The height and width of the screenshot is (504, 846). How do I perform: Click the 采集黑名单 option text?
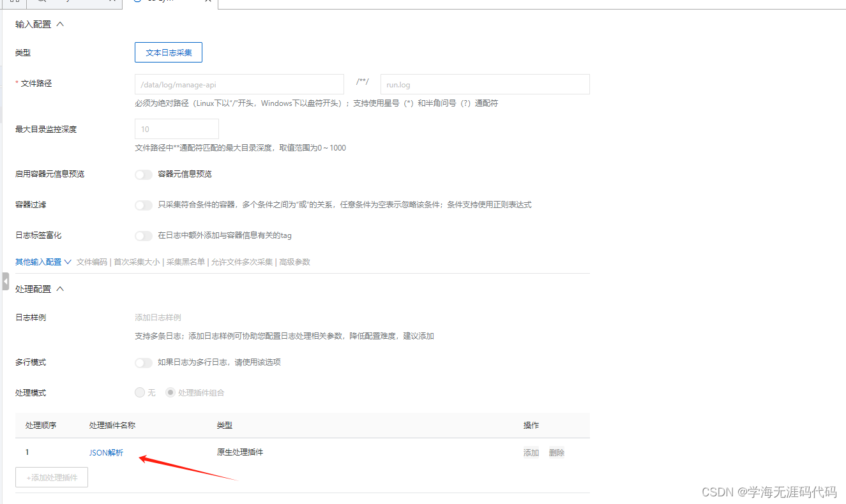(186, 262)
